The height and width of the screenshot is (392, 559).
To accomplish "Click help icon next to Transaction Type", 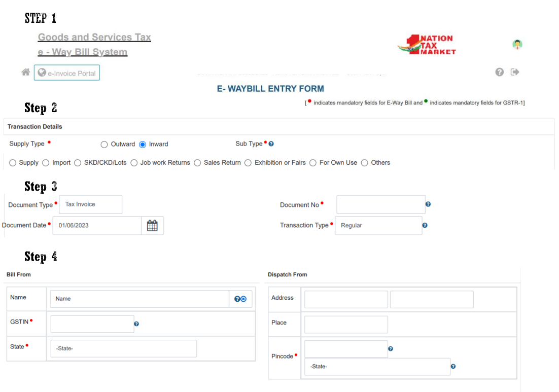I will 425,226.
